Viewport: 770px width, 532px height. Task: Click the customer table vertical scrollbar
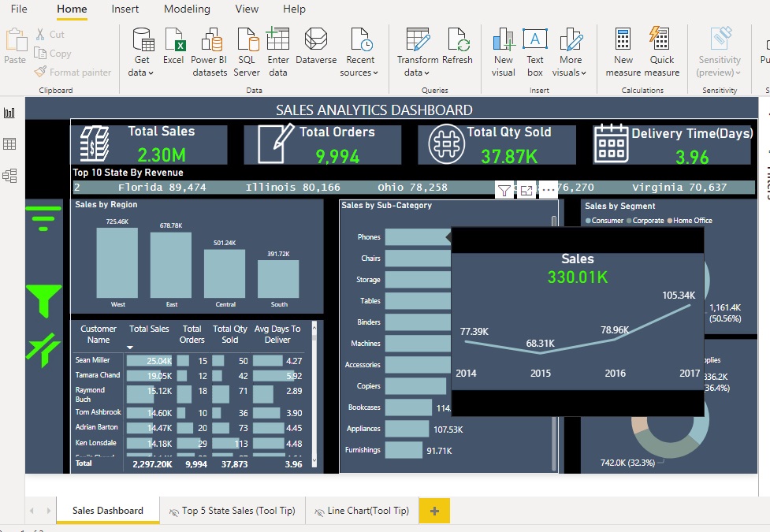314,394
